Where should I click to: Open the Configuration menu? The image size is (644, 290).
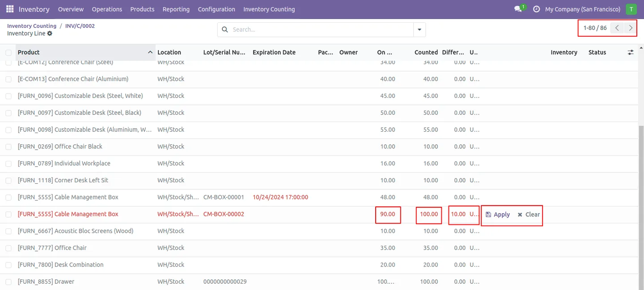pyautogui.click(x=216, y=9)
